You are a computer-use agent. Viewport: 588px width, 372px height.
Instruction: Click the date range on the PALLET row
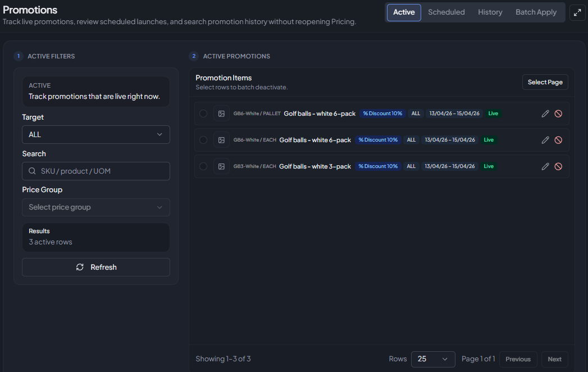click(x=454, y=114)
